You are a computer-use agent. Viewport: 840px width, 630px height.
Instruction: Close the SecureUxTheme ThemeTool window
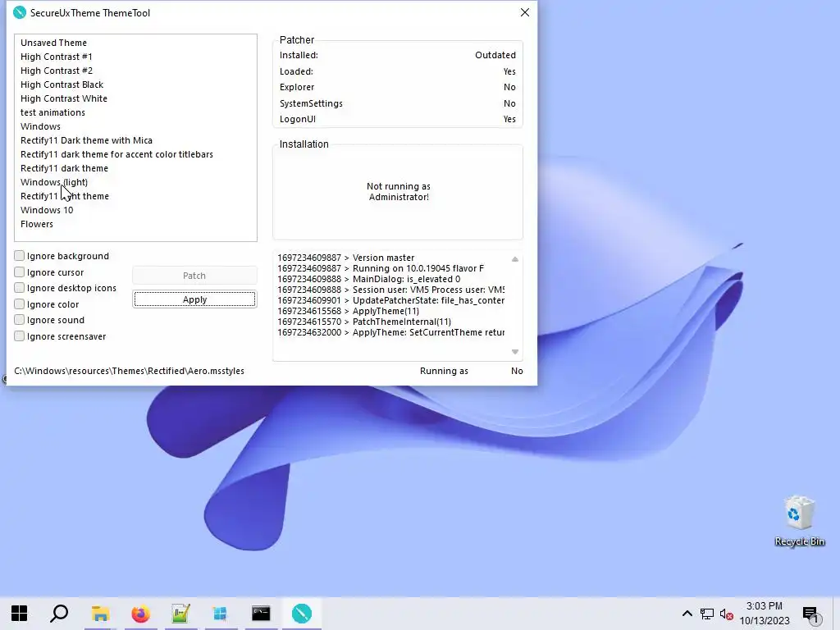click(525, 12)
